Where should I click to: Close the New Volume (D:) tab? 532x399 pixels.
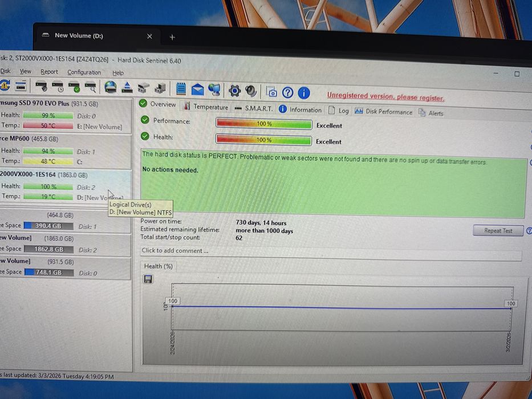(149, 36)
